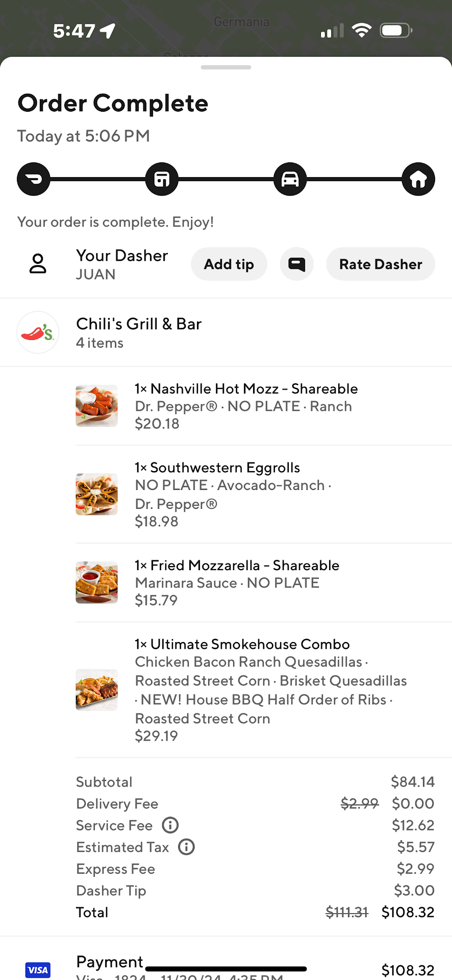The height and width of the screenshot is (980, 452).
Task: Tap the Nashville Hot Mozz thumbnail
Action: [97, 406]
